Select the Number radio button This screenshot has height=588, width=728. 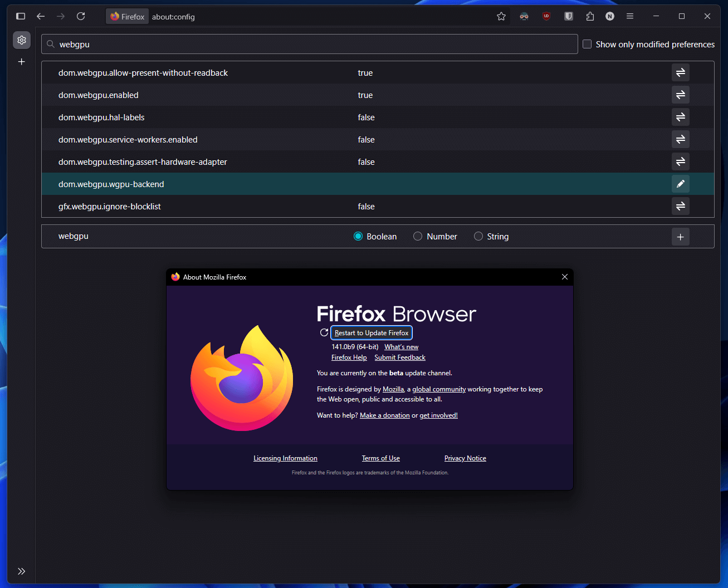click(418, 236)
